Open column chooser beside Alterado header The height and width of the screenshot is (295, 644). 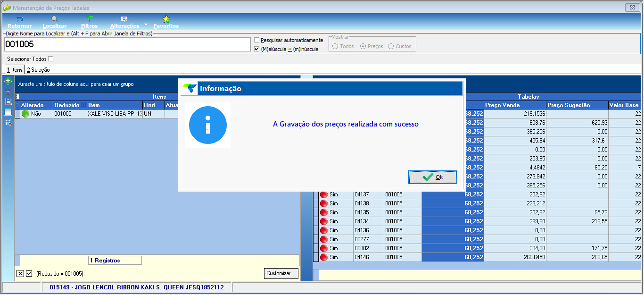click(18, 105)
